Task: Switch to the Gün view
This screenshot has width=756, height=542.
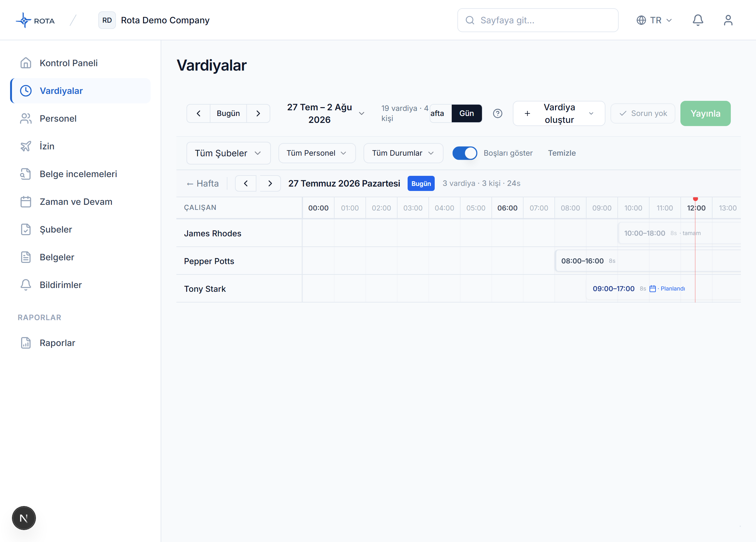Action: coord(467,113)
